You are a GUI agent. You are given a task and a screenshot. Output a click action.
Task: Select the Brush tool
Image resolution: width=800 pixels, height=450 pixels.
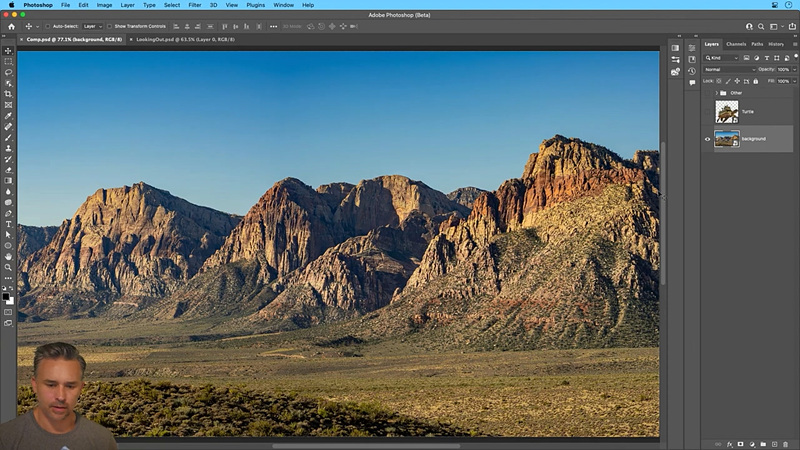(8, 137)
